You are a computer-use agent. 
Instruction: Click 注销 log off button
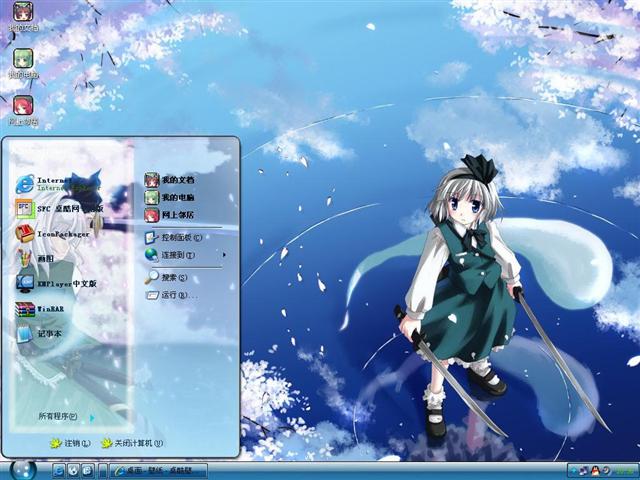(x=70, y=443)
